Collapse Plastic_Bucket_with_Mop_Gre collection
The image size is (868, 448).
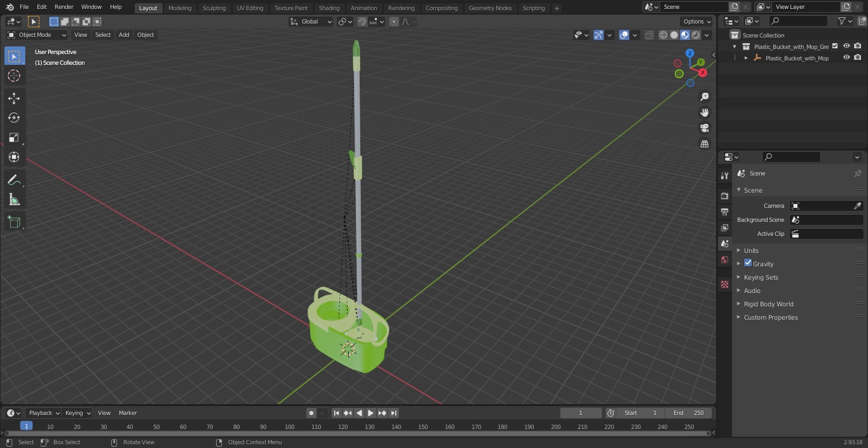735,46
